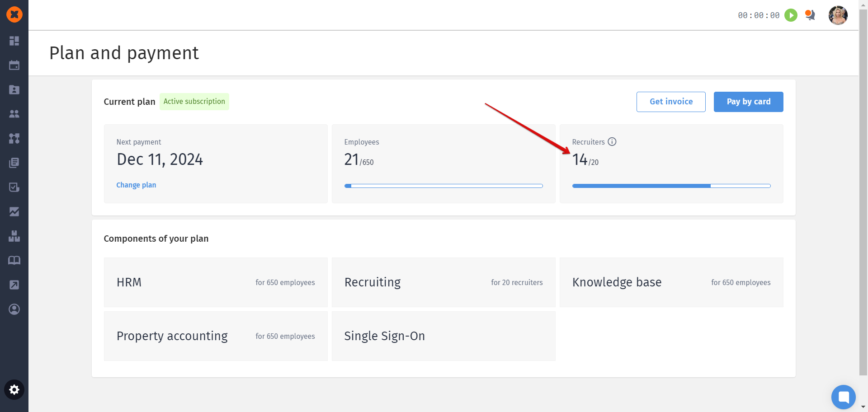Follow the Change plan link
Screen dimensions: 868x412
click(x=136, y=185)
